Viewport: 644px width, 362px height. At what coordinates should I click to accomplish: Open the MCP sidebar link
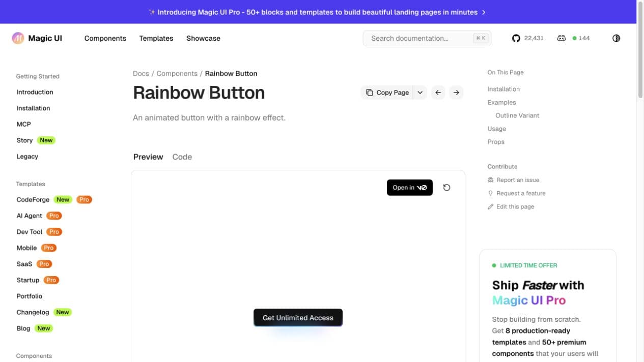tap(23, 124)
